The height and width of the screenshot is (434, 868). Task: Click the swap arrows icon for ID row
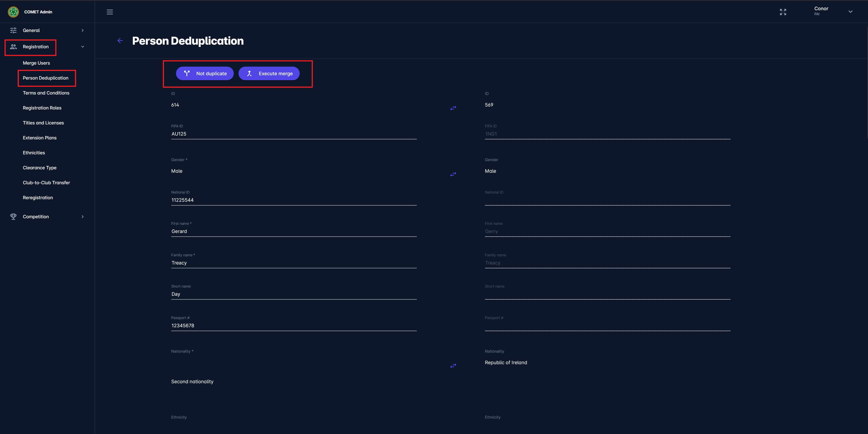pyautogui.click(x=453, y=108)
